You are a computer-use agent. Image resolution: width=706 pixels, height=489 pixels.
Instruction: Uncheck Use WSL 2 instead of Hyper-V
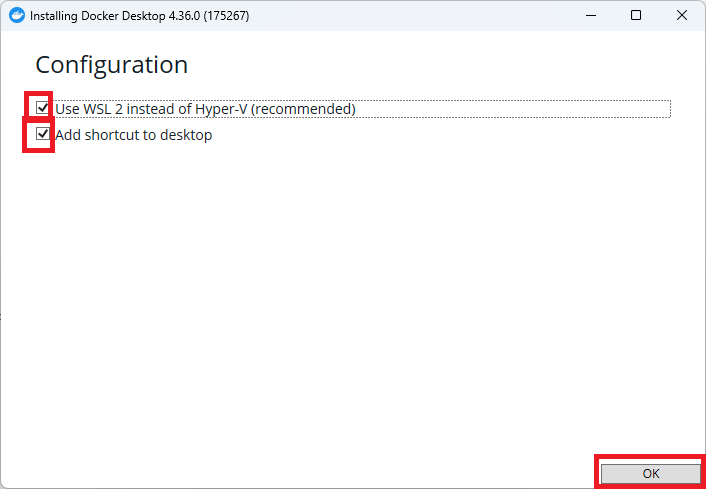[42, 108]
